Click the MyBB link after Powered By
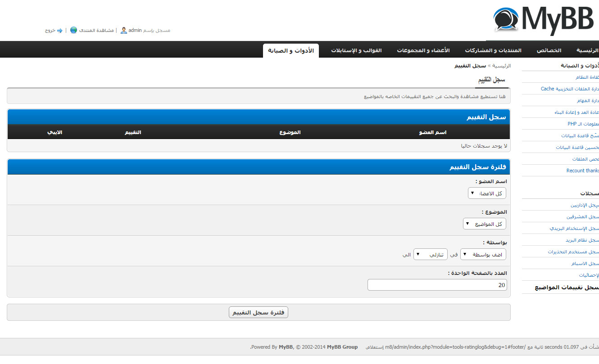Image resolution: width=599 pixels, height=364 pixels. click(x=286, y=347)
